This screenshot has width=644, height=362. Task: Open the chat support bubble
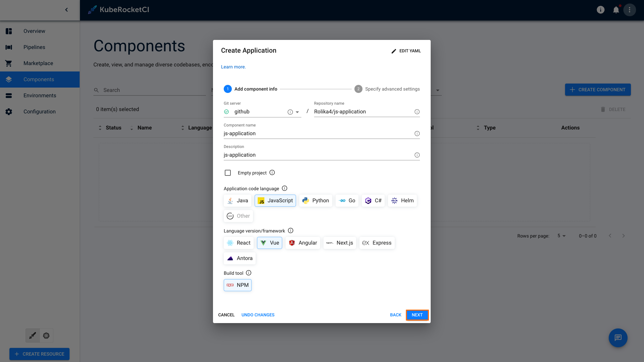(x=618, y=338)
